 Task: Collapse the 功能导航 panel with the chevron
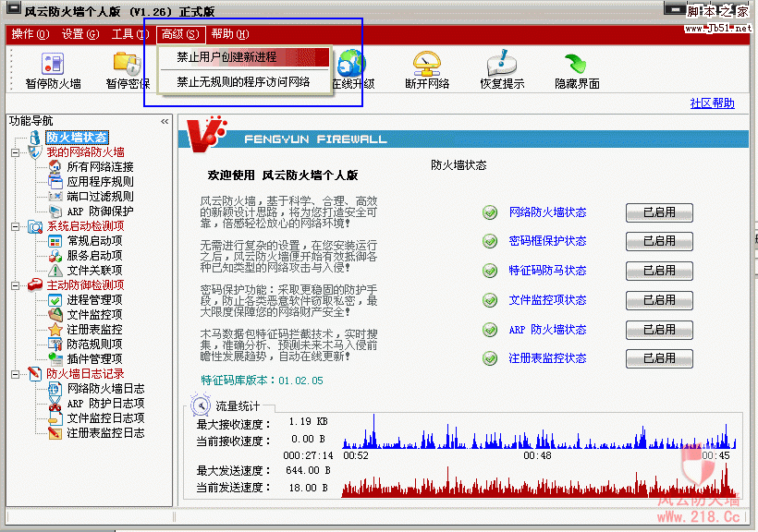click(x=165, y=120)
